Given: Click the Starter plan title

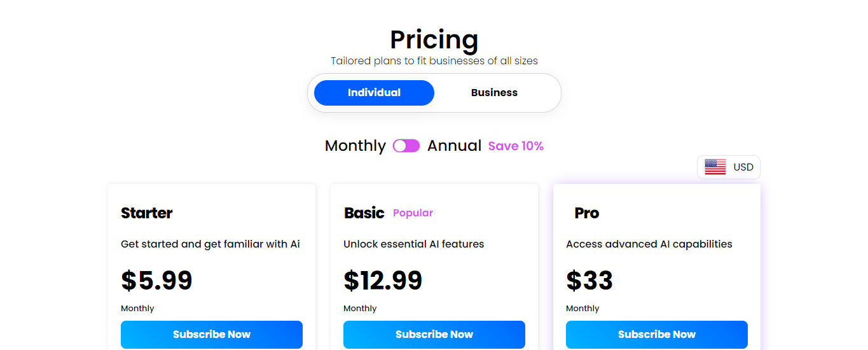Looking at the screenshot, I should click(147, 213).
